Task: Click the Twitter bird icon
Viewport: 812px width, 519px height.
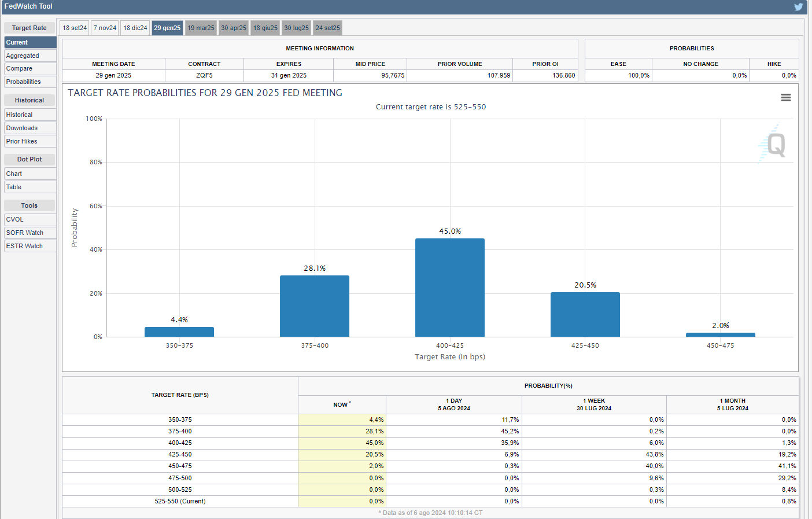Action: click(x=798, y=7)
